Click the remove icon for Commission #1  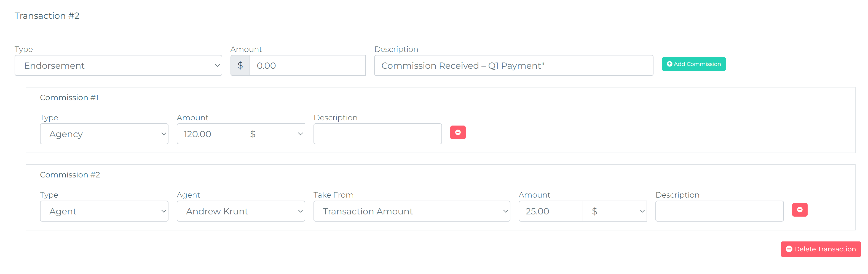[458, 132]
